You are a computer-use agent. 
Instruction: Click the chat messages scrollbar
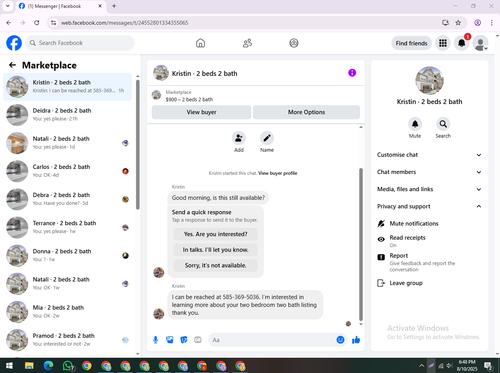click(x=361, y=244)
